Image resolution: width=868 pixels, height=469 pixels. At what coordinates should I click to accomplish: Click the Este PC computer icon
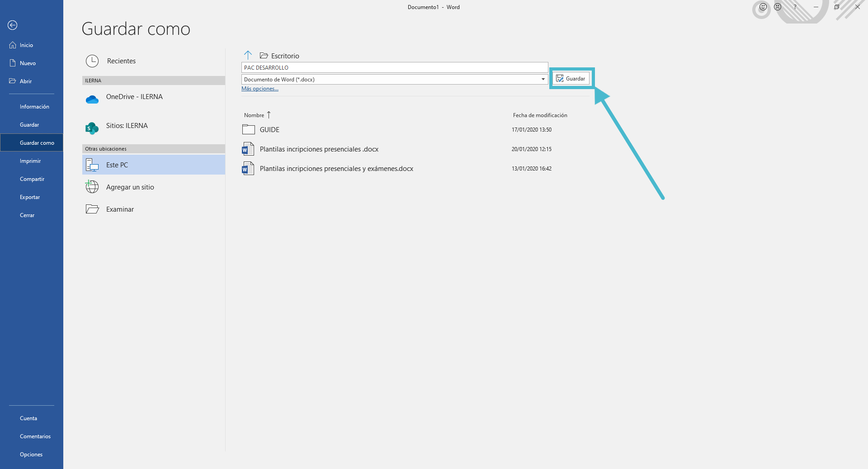92,165
